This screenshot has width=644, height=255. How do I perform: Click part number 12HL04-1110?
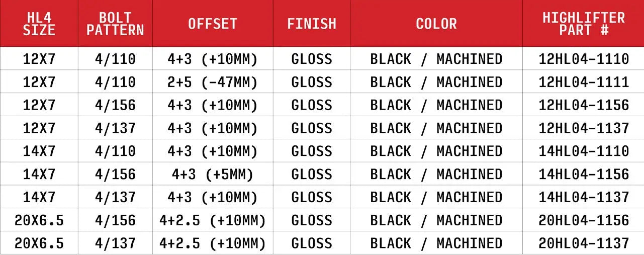pyautogui.click(x=584, y=59)
